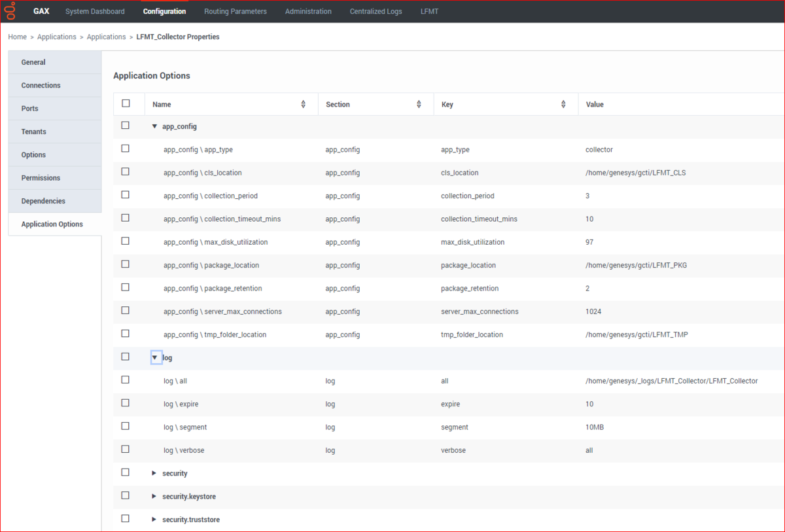Viewport: 785px width, 532px height.
Task: Click the Genesys logo icon
Action: coord(10,11)
